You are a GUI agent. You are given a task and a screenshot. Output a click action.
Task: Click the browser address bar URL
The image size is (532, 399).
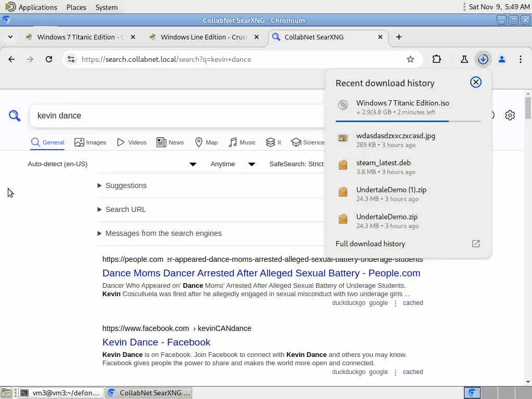tap(166, 59)
